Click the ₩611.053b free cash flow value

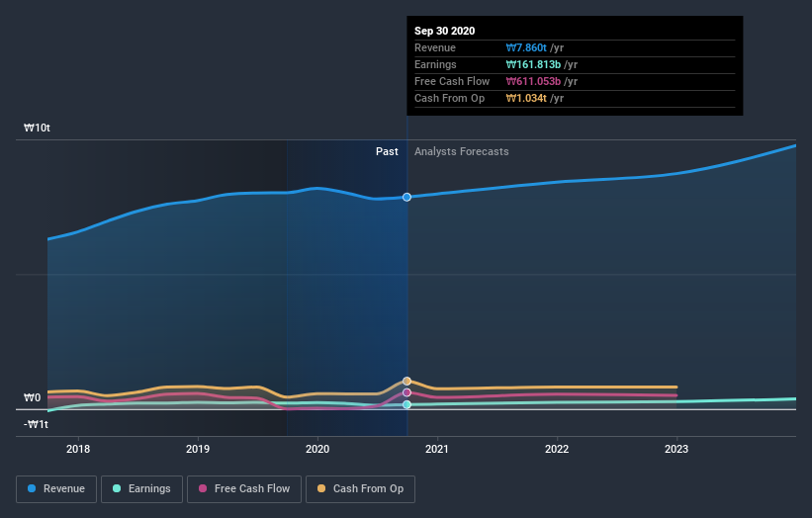coord(533,81)
